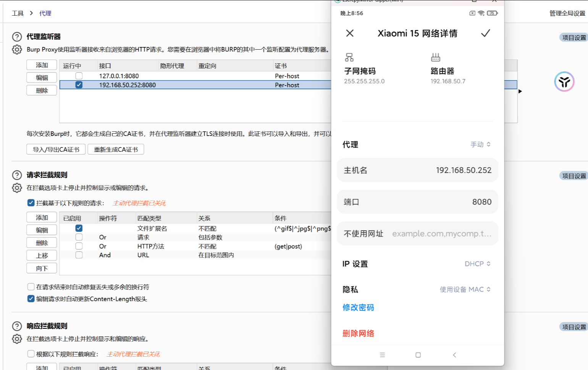Select 代理 in the breadcrumb path
The width and height of the screenshot is (588, 370).
tap(45, 13)
